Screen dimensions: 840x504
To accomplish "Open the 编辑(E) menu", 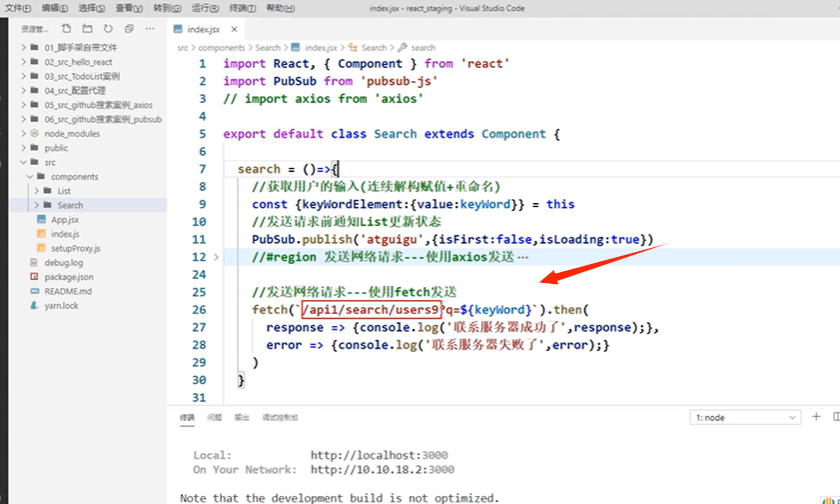I will click(x=55, y=9).
